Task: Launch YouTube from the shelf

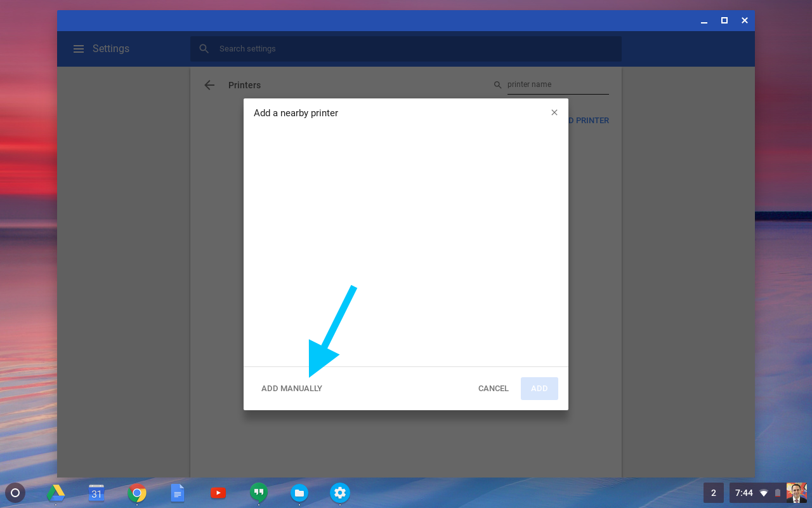Action: (218, 493)
